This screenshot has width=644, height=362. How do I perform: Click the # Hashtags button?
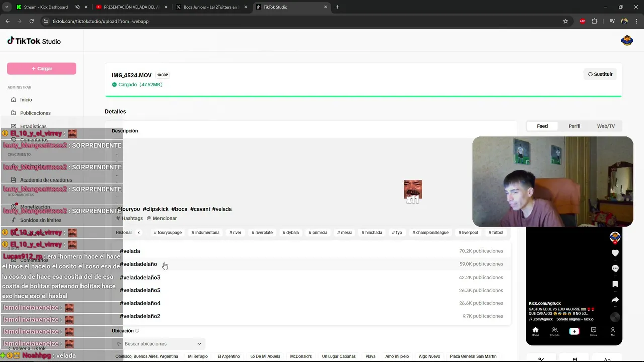click(x=130, y=218)
